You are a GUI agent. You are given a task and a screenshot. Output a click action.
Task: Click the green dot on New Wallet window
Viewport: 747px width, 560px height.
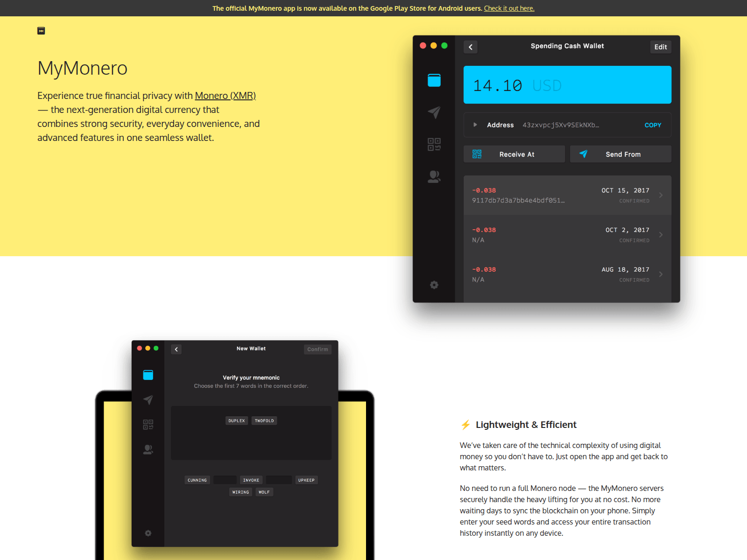(156, 348)
